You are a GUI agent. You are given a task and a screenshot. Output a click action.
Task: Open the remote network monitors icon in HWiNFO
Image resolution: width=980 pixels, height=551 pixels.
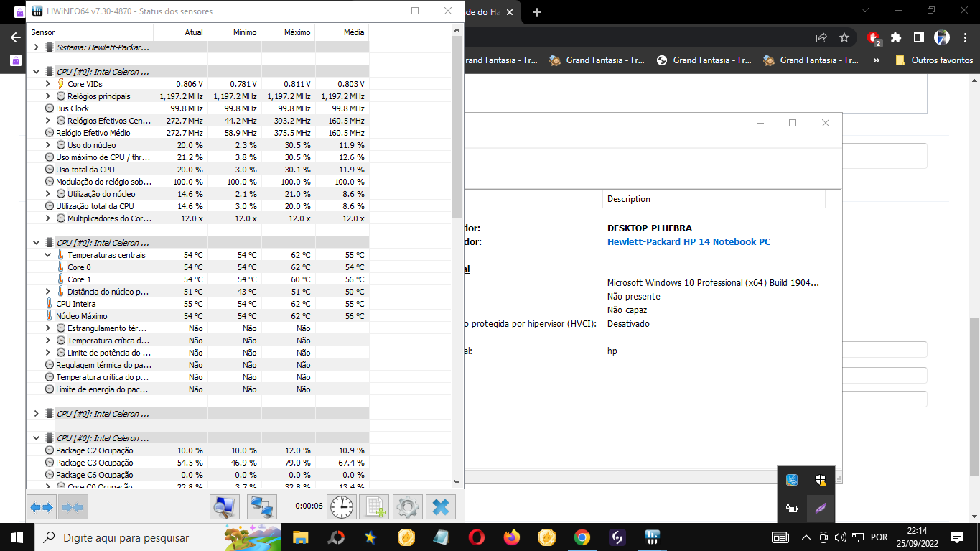pos(262,507)
